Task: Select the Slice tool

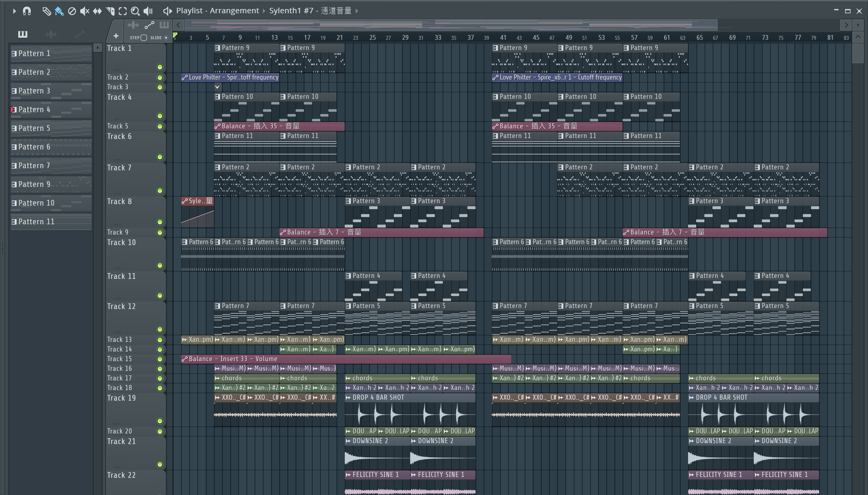Action: [x=110, y=11]
